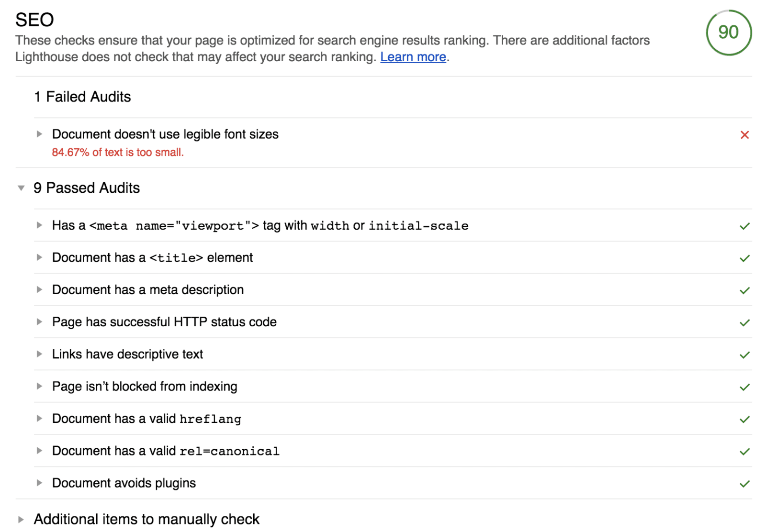This screenshot has height=532, width=766.
Task: Click the checkmark for valid hreflang audit
Action: pyautogui.click(x=744, y=420)
